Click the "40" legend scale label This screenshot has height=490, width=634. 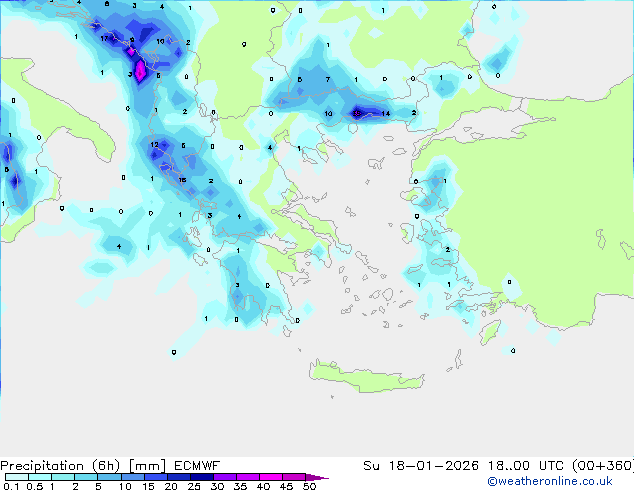[263, 486]
